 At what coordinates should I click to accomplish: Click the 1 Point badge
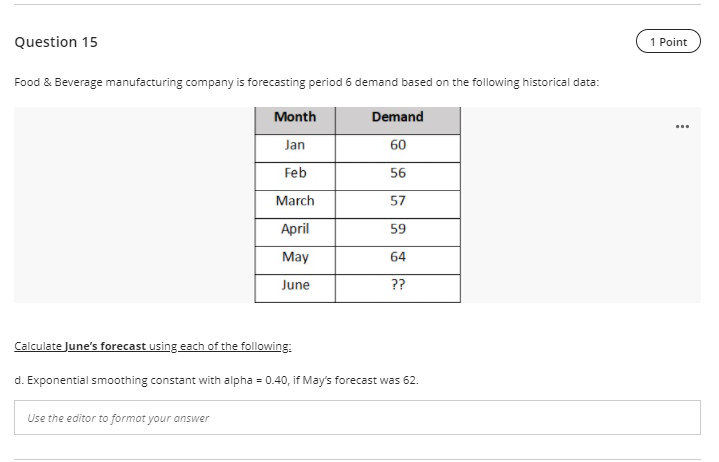pos(668,41)
